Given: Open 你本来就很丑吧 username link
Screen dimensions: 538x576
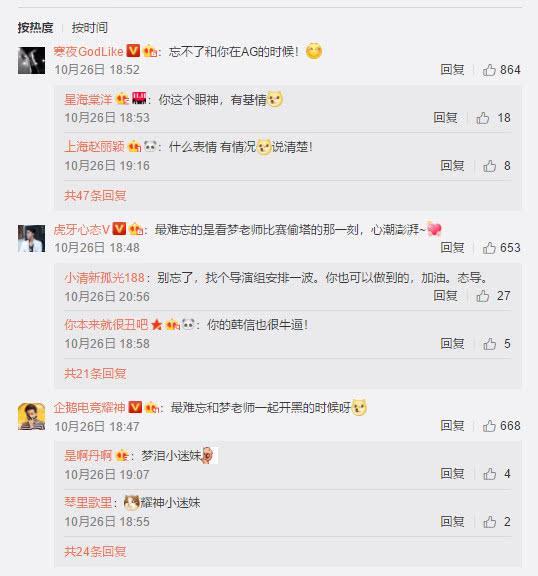Looking at the screenshot, I should (x=106, y=325).
